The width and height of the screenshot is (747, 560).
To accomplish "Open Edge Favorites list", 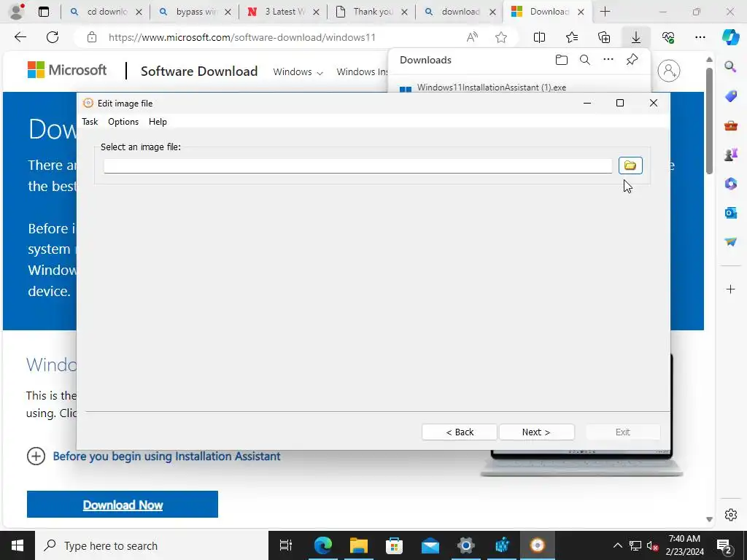I will point(572,37).
